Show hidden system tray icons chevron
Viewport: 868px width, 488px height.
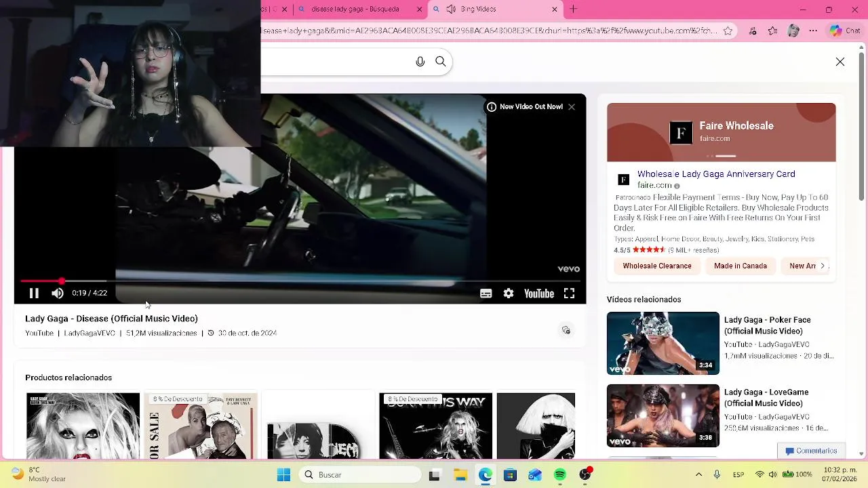coord(699,475)
